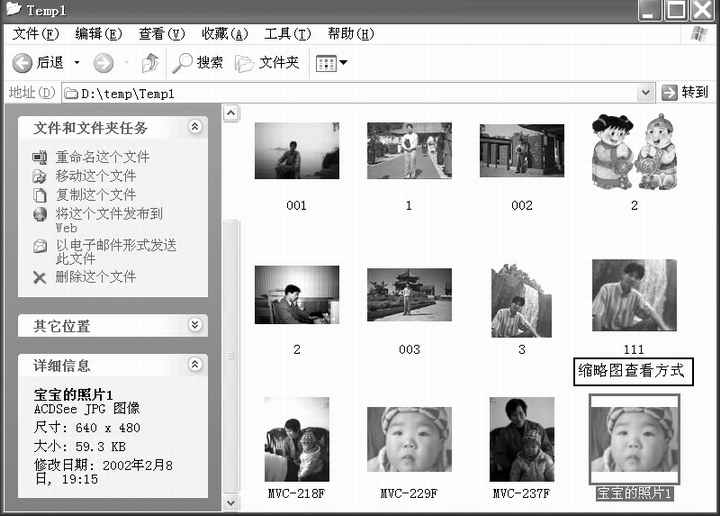The height and width of the screenshot is (516, 720).
Task: Click the file name label 111
Action: pos(634,350)
